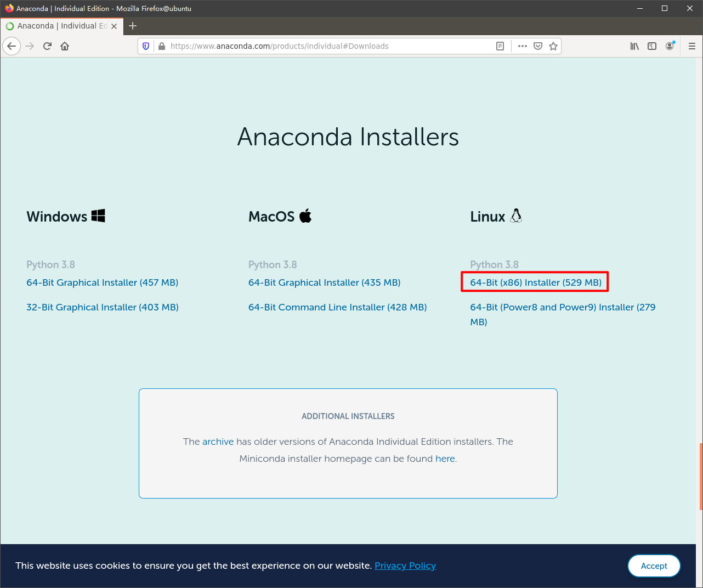703x588 pixels.
Task: Click the ADDITIONAL INSTALLERS label
Action: point(348,416)
